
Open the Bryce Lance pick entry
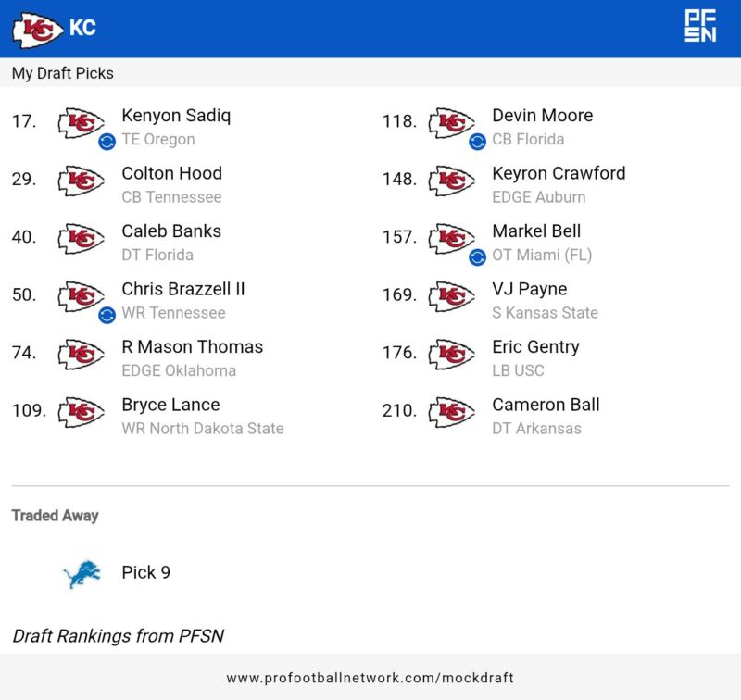tap(170, 405)
